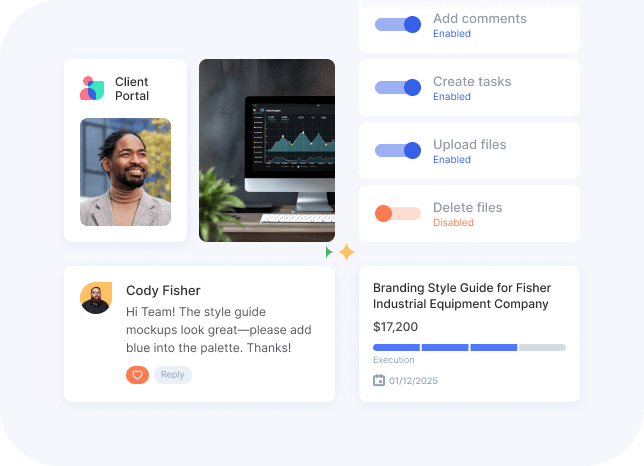Select the Client Portal title text

tap(132, 89)
